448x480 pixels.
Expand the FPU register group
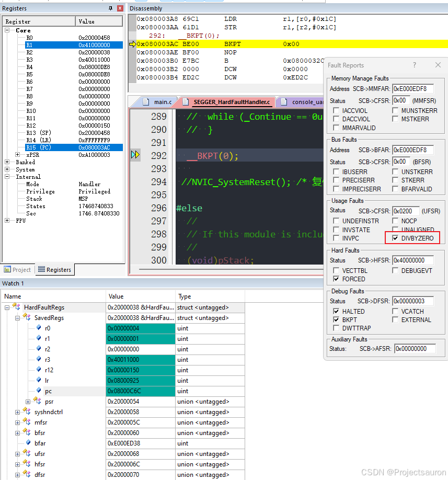point(7,221)
